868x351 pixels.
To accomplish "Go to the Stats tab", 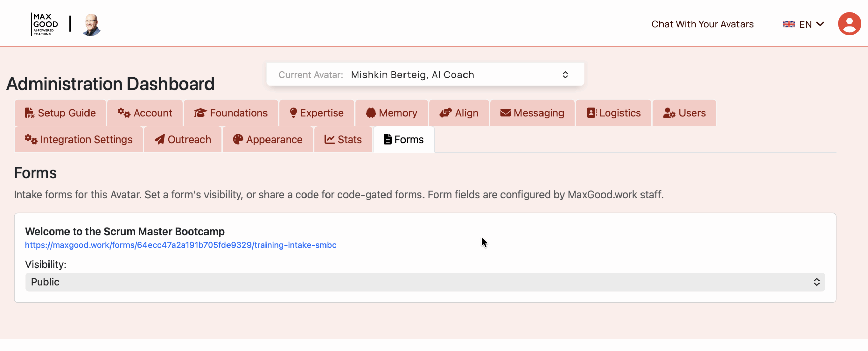I will [x=343, y=139].
